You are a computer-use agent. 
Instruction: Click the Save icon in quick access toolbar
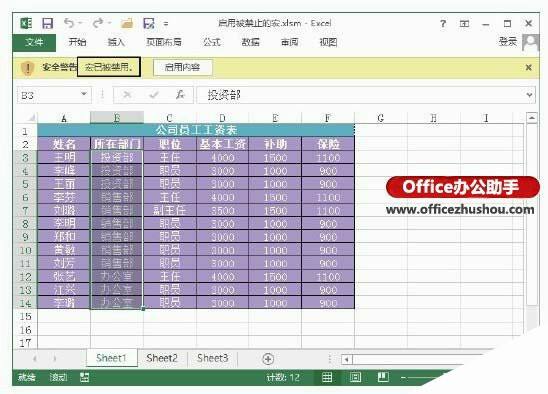coord(47,23)
